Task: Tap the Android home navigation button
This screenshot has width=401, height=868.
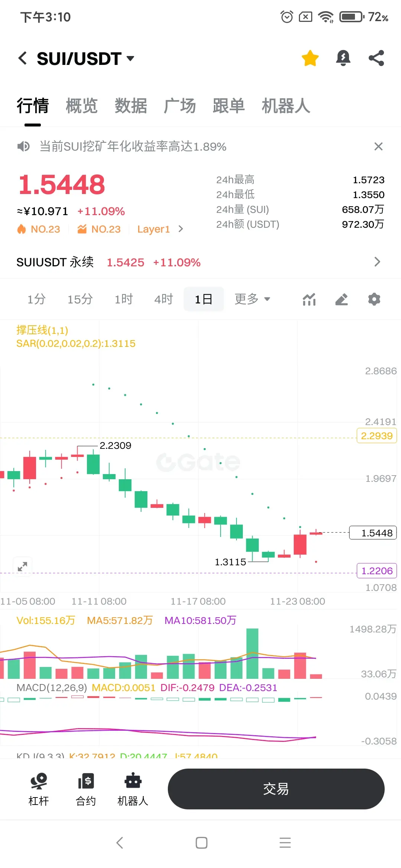Action: (x=201, y=843)
